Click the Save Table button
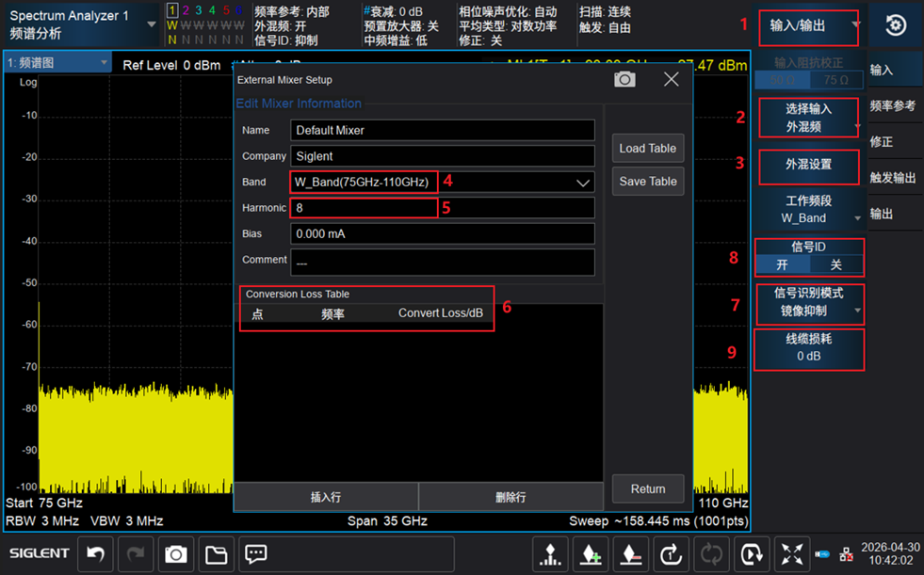The image size is (924, 575). tap(648, 182)
